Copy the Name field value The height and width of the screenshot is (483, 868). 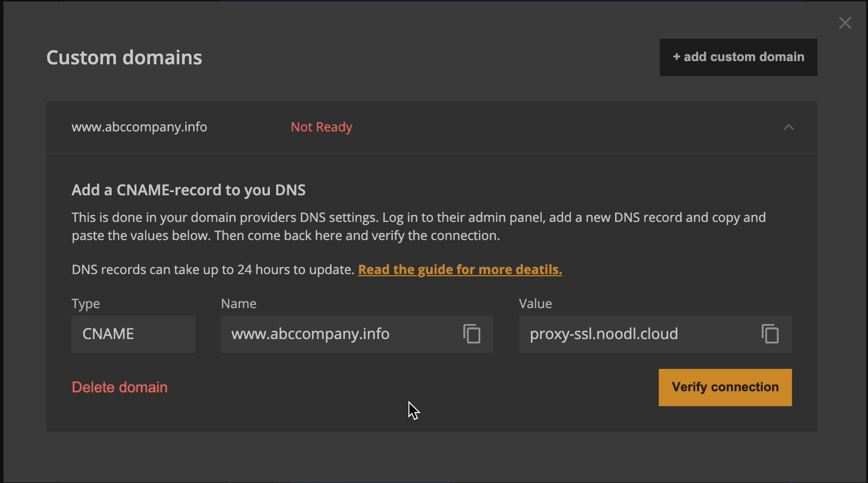pos(472,334)
